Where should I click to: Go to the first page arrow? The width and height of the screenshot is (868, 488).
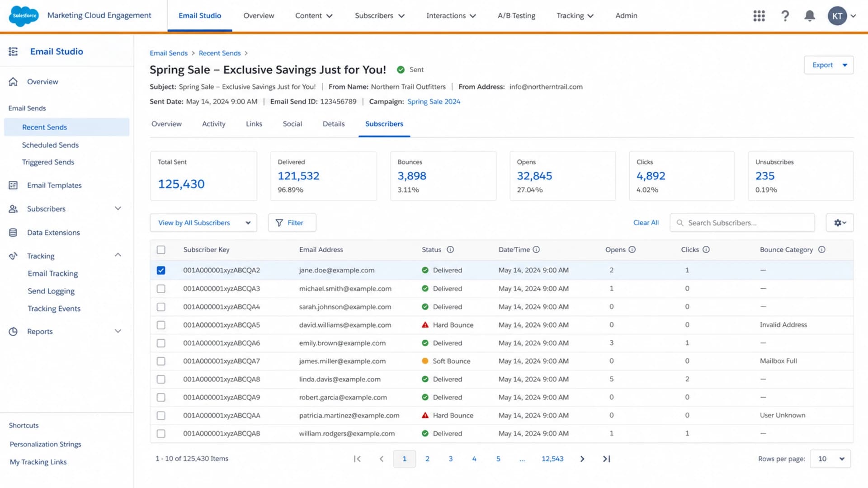(357, 459)
